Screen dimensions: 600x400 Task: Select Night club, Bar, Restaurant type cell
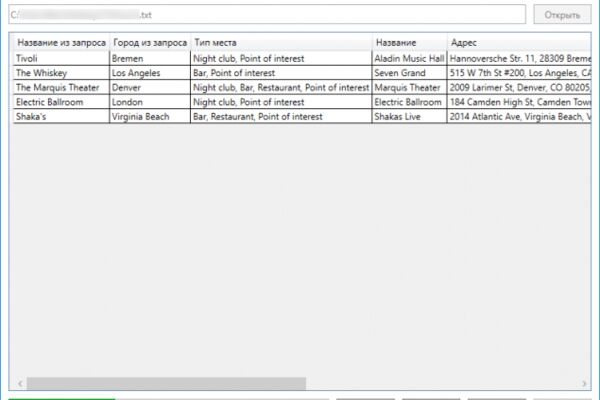tap(281, 87)
